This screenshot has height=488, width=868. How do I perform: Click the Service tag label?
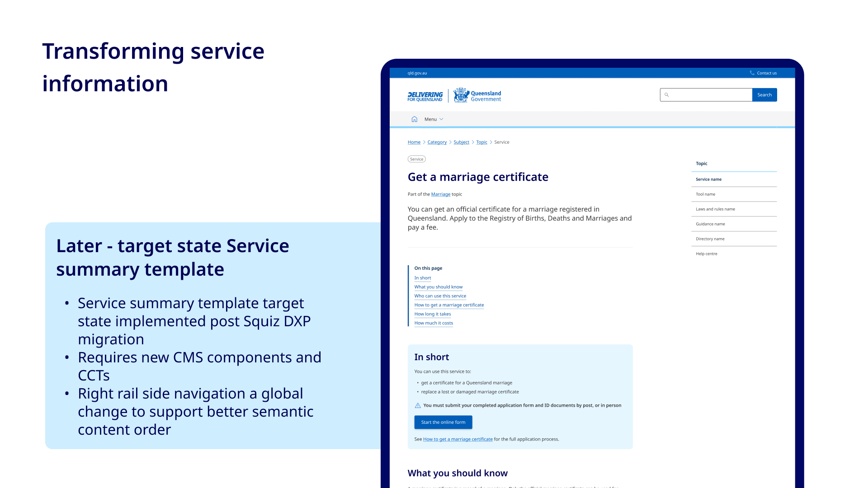pos(416,159)
